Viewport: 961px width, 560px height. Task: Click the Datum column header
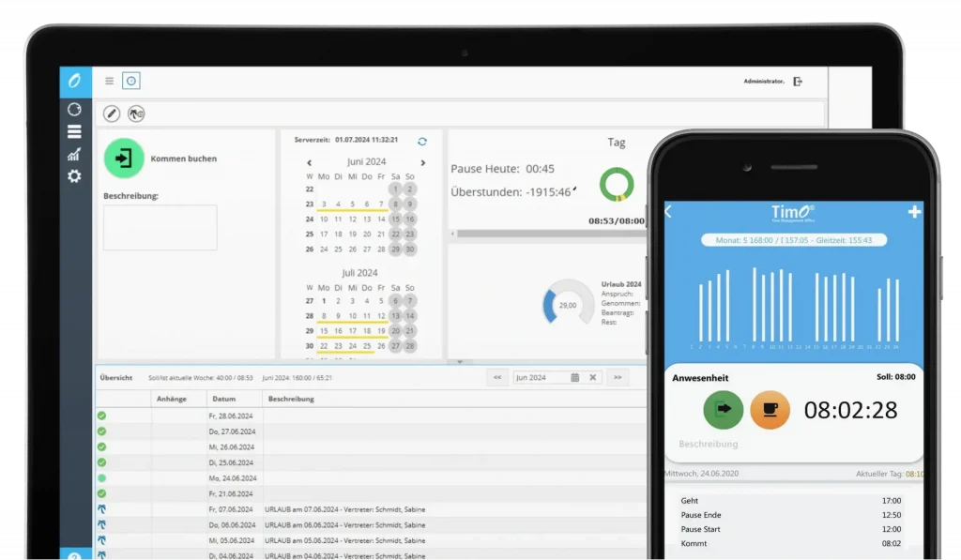[x=223, y=399]
